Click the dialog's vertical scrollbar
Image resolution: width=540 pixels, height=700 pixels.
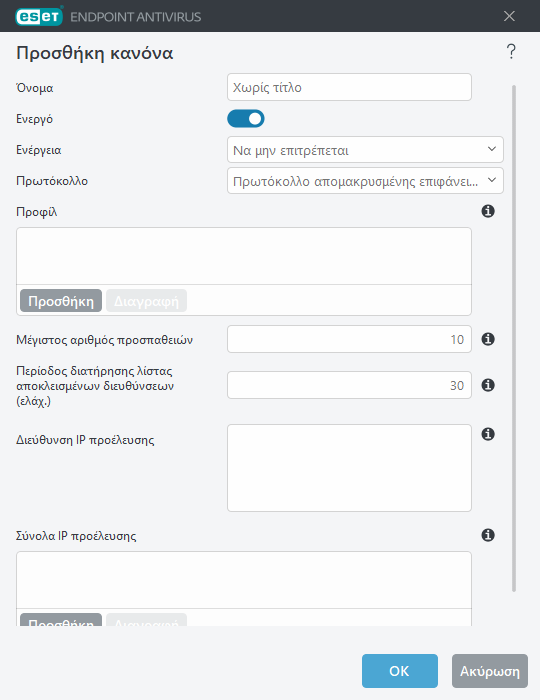(514, 338)
